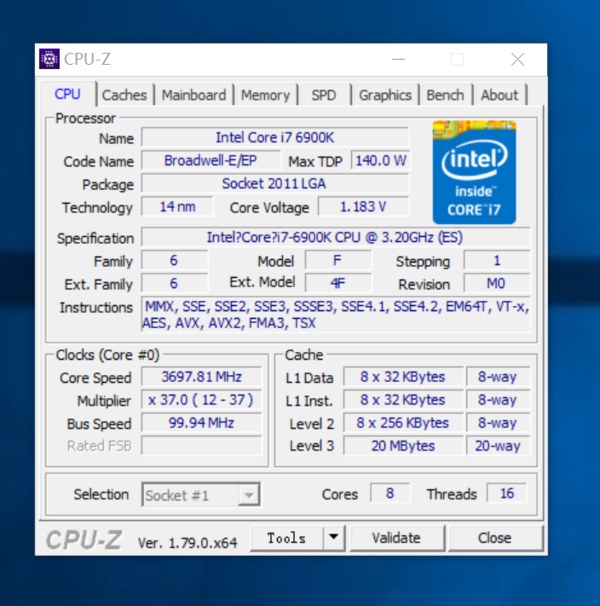Click the Level 2 size 8 x 256 KBytes
Viewport: 600px width, 606px height.
(403, 422)
